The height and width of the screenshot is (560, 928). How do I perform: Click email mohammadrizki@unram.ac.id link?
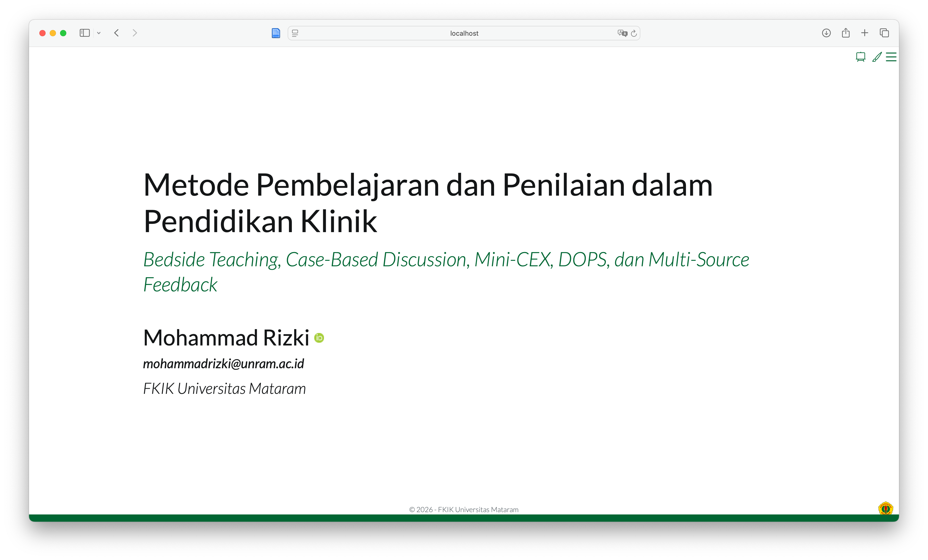pyautogui.click(x=223, y=364)
